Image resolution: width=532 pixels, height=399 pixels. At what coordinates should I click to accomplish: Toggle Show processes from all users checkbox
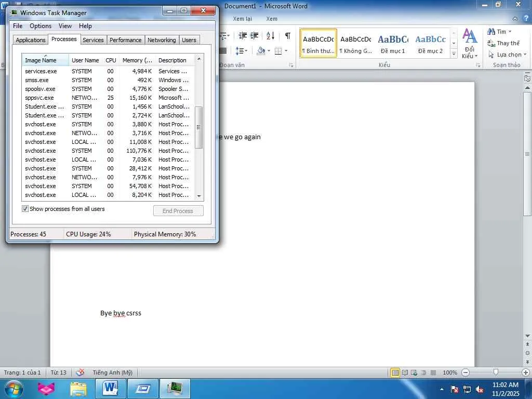[25, 209]
